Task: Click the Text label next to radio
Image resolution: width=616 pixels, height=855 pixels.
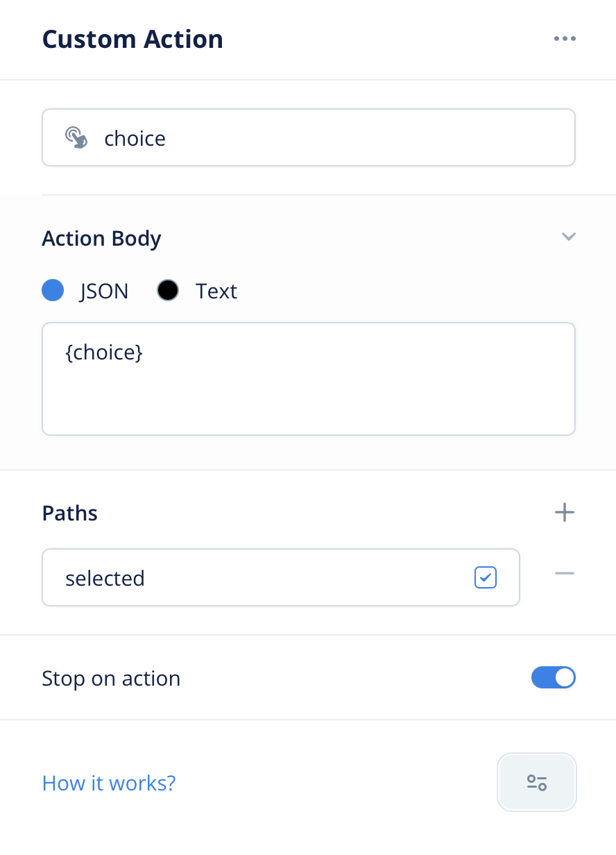Action: [216, 291]
